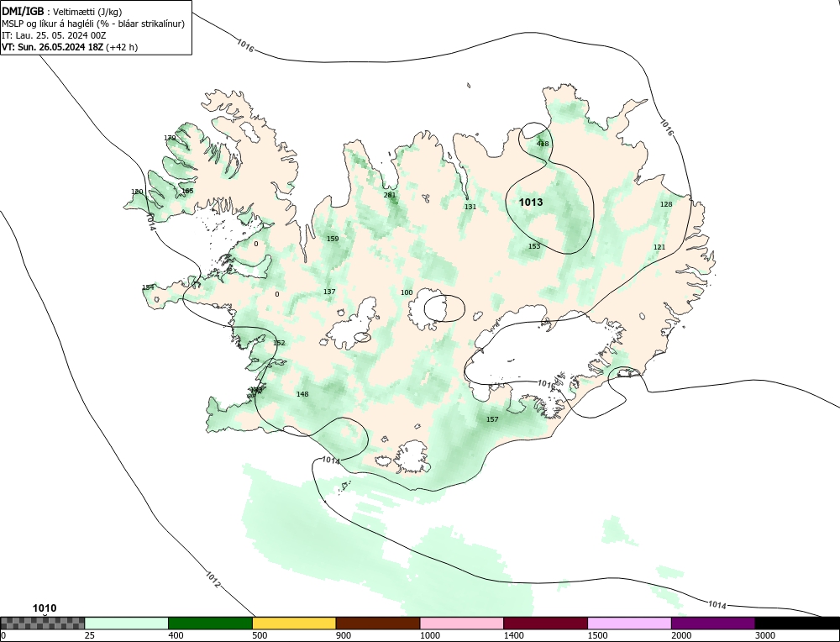Pick the dark maroon 1400–1500 legend swatch

(545, 624)
